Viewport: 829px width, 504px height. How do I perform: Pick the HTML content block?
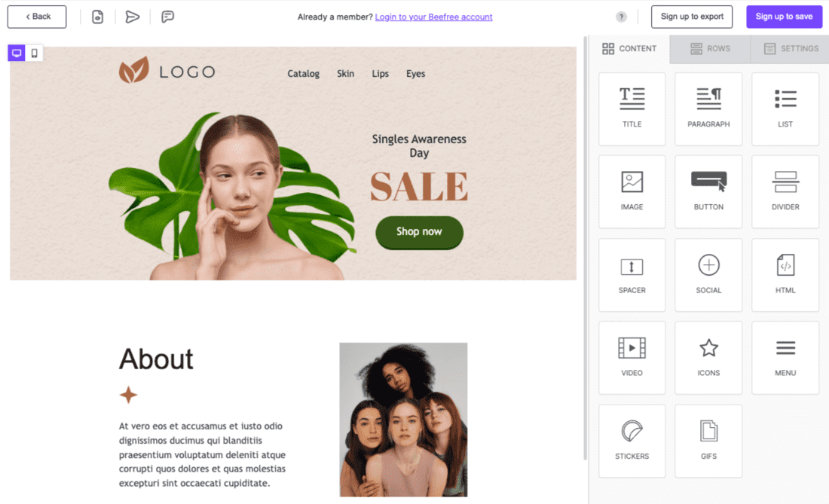(785, 275)
